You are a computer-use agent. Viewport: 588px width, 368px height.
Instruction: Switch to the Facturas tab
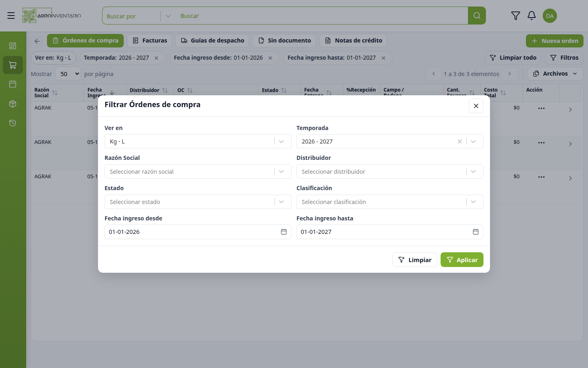point(149,41)
